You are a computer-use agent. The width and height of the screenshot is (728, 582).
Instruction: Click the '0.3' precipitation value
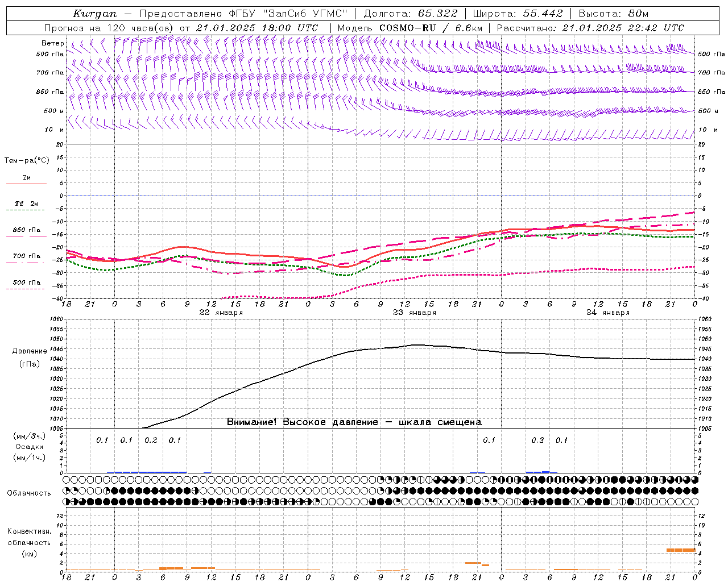pyautogui.click(x=537, y=440)
